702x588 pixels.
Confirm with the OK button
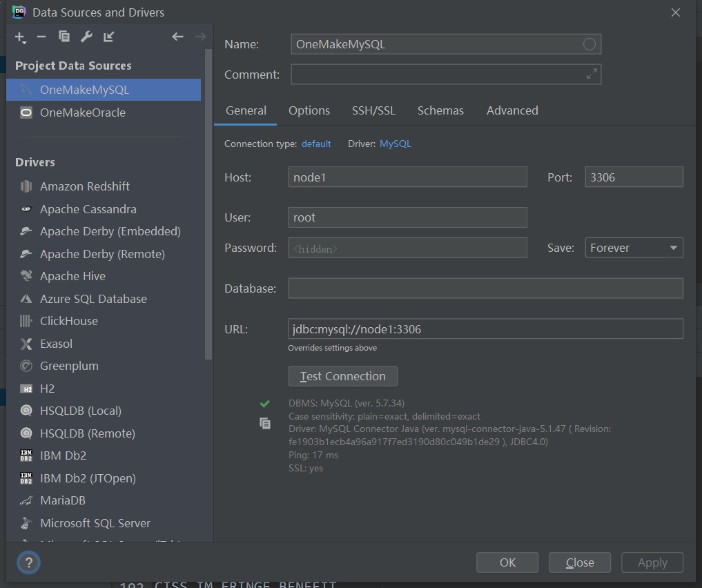[x=507, y=562]
